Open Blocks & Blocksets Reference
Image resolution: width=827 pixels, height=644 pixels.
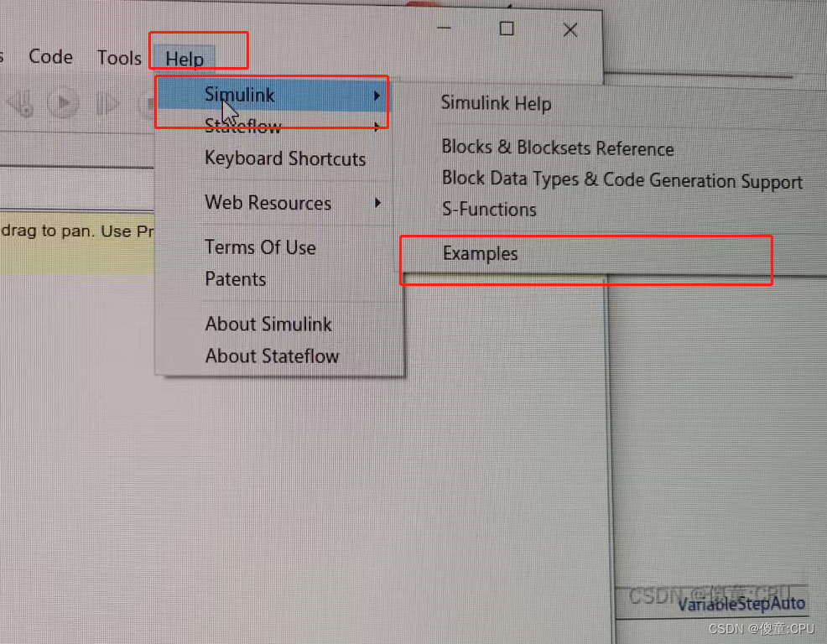click(x=558, y=148)
